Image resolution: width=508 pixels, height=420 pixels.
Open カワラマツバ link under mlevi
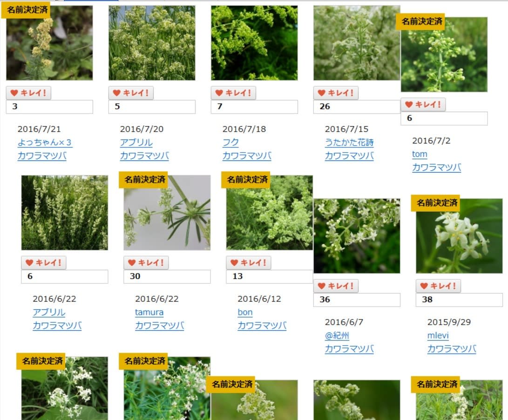click(x=452, y=349)
